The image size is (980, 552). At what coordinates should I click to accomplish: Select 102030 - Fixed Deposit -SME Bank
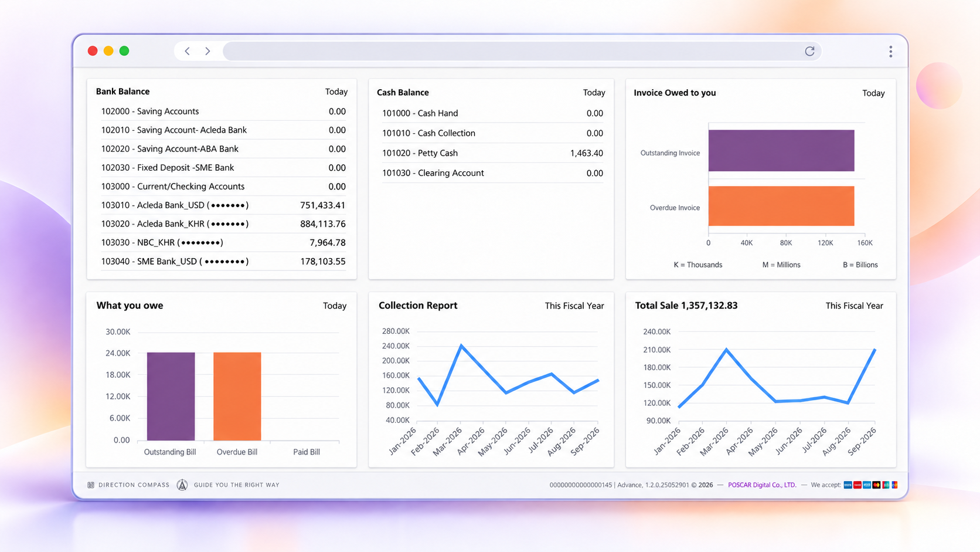pos(223,168)
